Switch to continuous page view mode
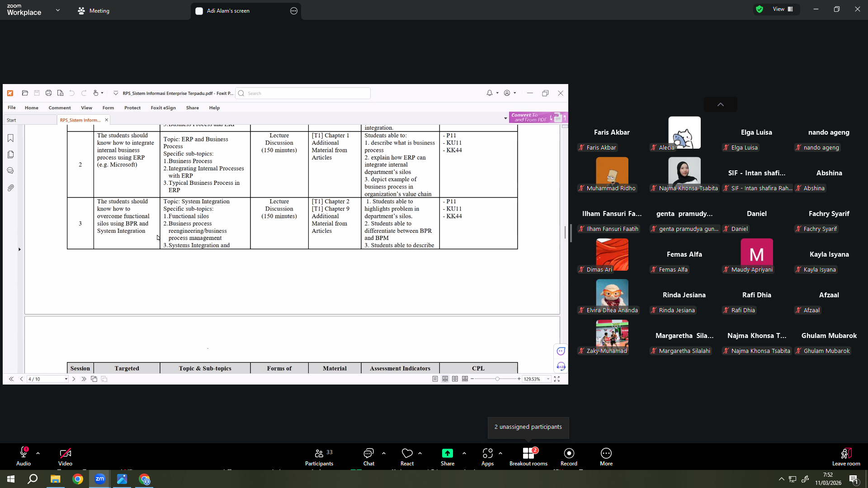This screenshot has width=868, height=488. click(x=445, y=379)
